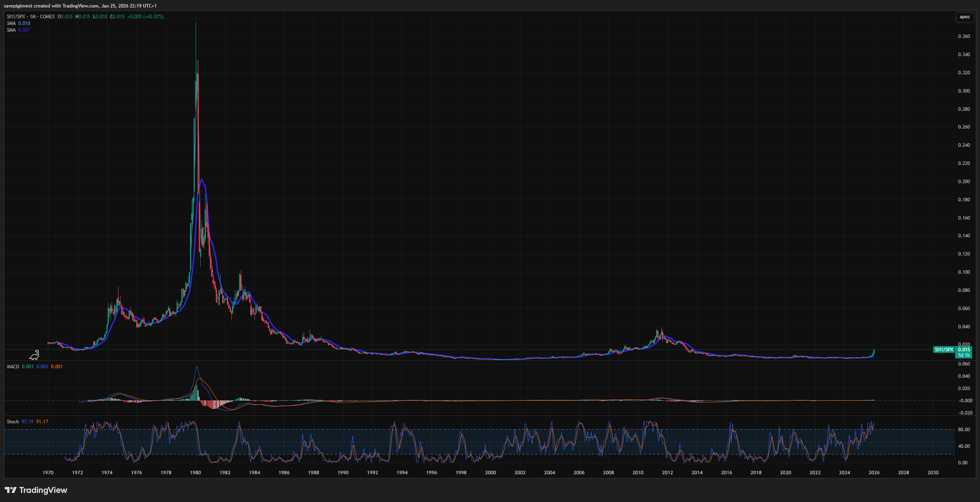Click the second SMA 0.007 indicator label

pyautogui.click(x=18, y=30)
